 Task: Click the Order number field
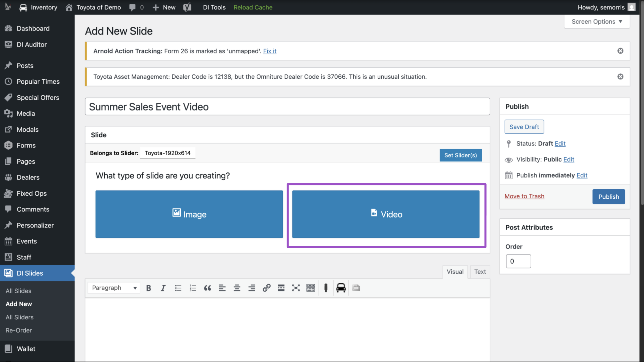pos(518,261)
